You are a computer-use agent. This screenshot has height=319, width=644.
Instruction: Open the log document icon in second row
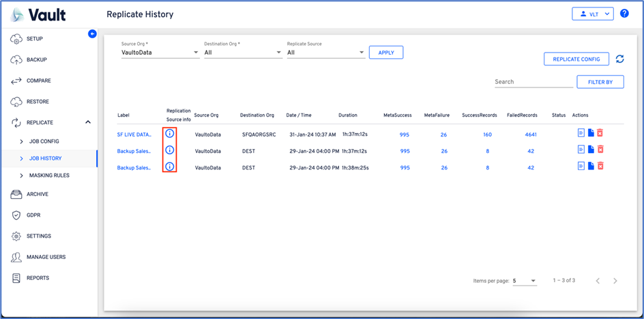pyautogui.click(x=581, y=150)
